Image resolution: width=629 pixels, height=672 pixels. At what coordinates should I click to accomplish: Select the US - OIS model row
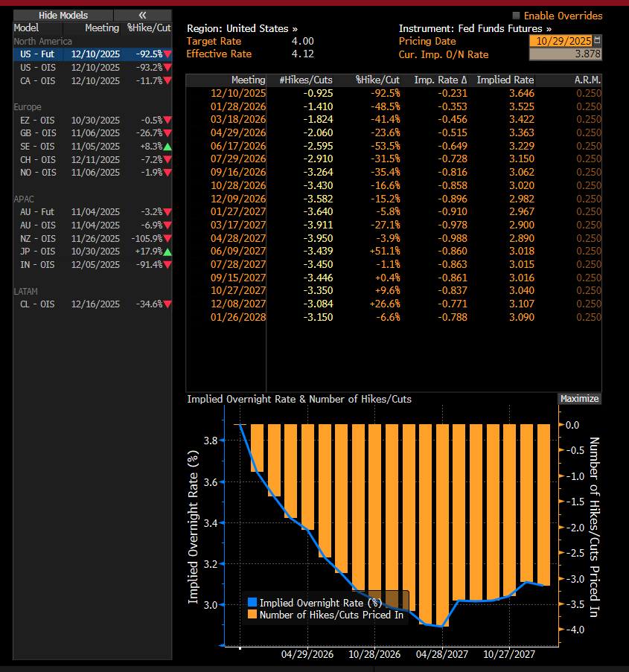pos(92,68)
